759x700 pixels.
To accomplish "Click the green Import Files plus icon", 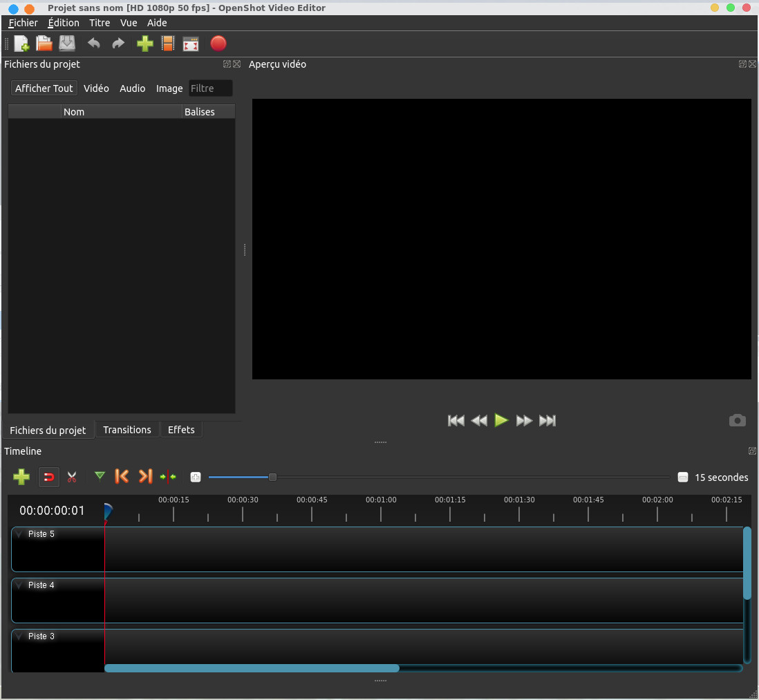I will coord(144,44).
